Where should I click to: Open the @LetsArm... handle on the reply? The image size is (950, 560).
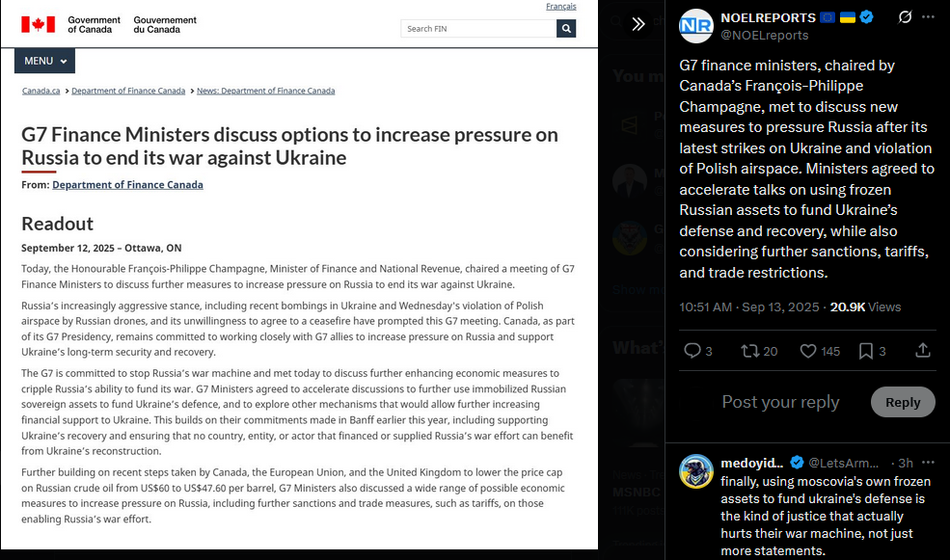pos(843,464)
